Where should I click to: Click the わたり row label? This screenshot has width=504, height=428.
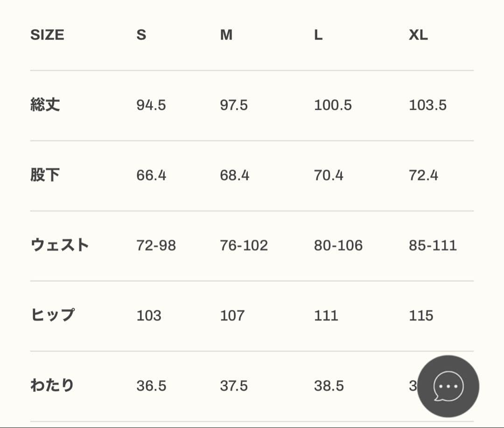point(52,385)
